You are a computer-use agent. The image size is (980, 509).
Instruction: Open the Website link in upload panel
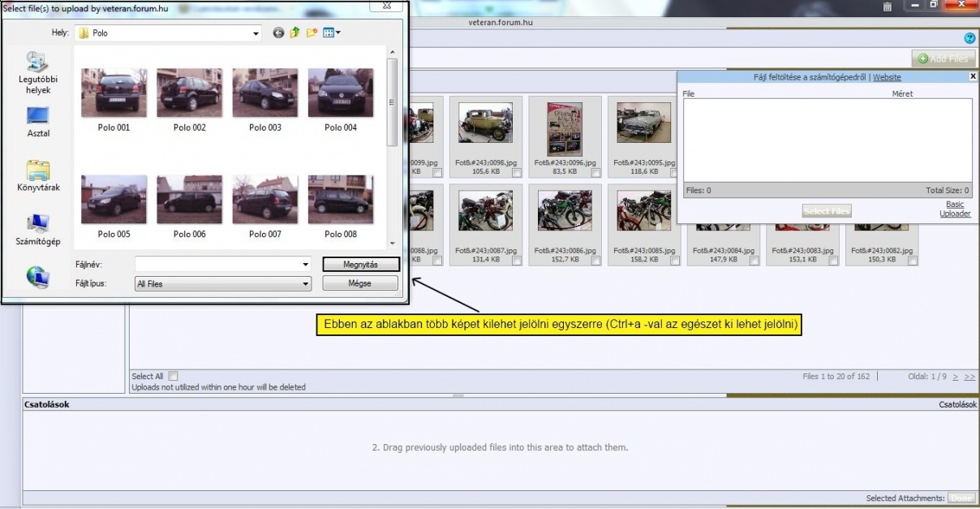click(x=887, y=77)
